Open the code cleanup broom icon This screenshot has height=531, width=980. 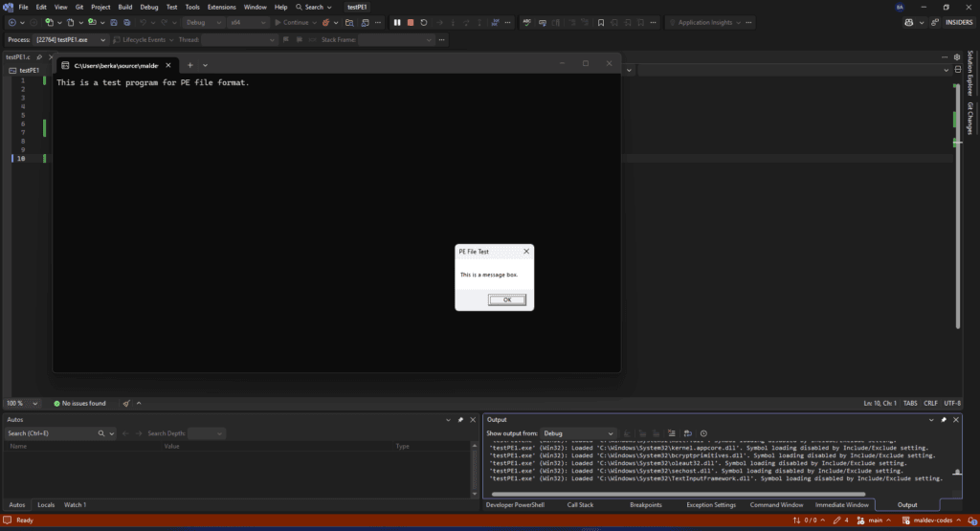click(x=126, y=404)
